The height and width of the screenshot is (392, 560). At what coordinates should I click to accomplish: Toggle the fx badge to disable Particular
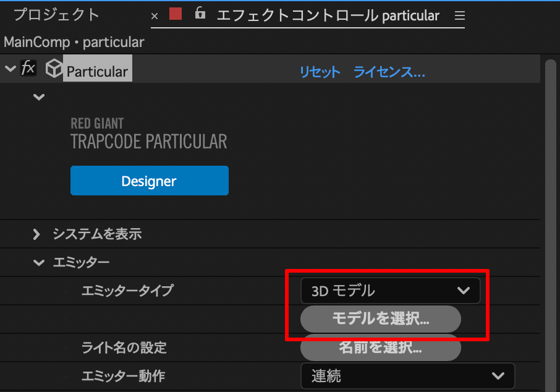pyautogui.click(x=28, y=68)
